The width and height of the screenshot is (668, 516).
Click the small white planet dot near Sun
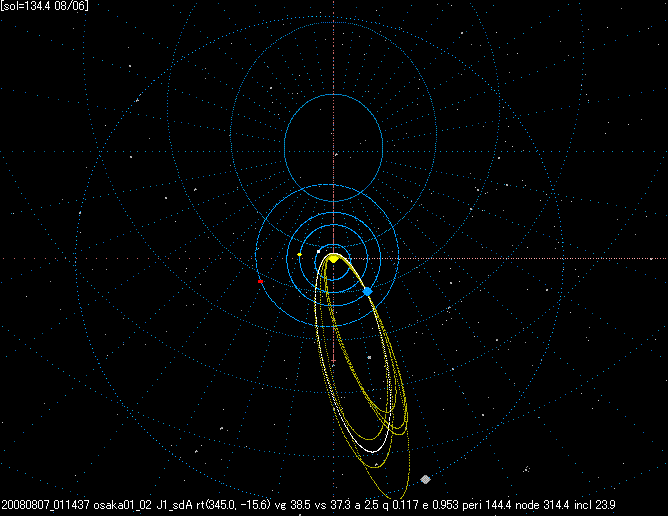(319, 251)
